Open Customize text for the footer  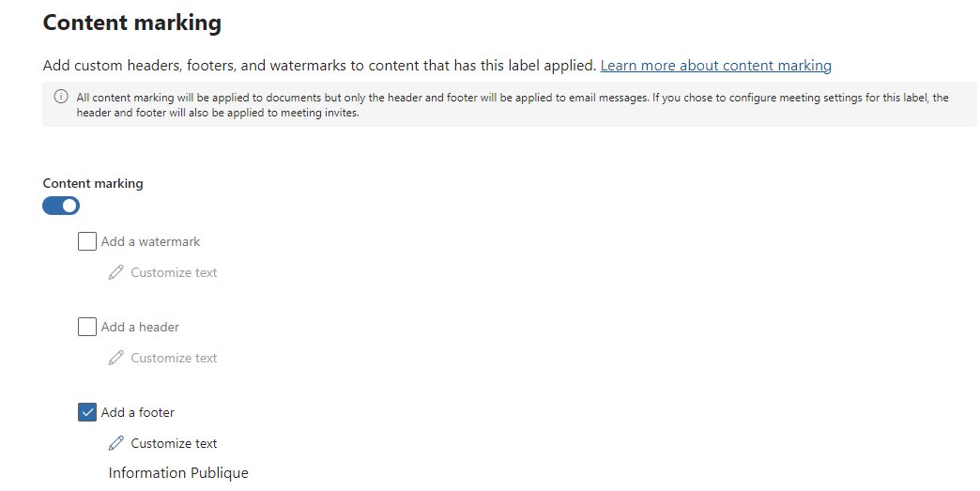coord(174,444)
